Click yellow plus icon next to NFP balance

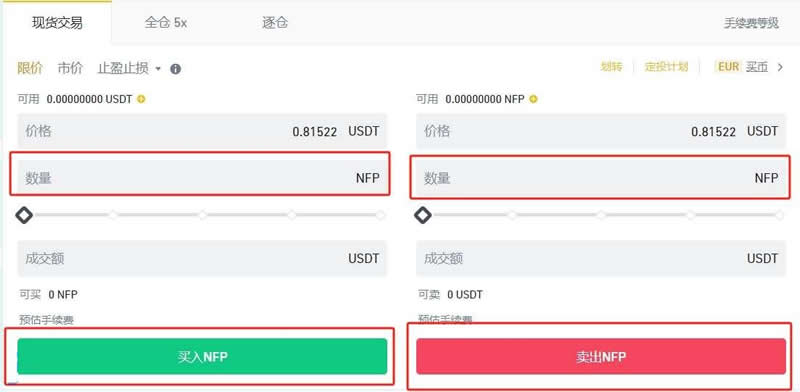533,99
